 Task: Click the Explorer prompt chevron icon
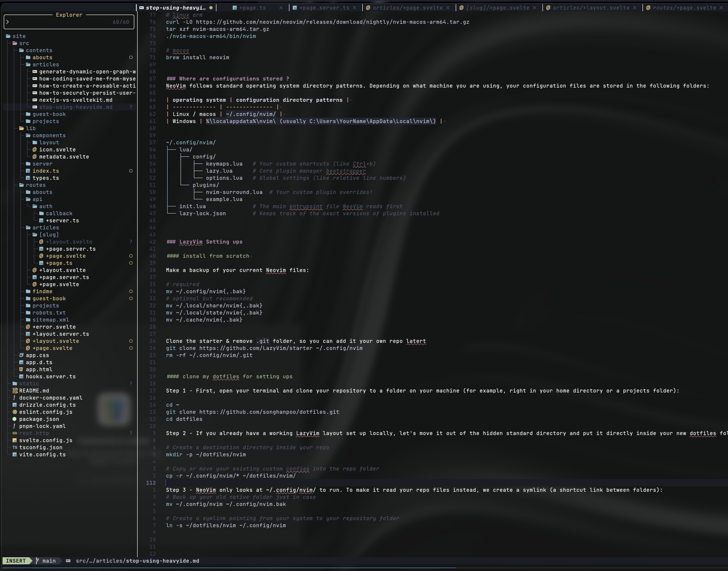[8, 22]
